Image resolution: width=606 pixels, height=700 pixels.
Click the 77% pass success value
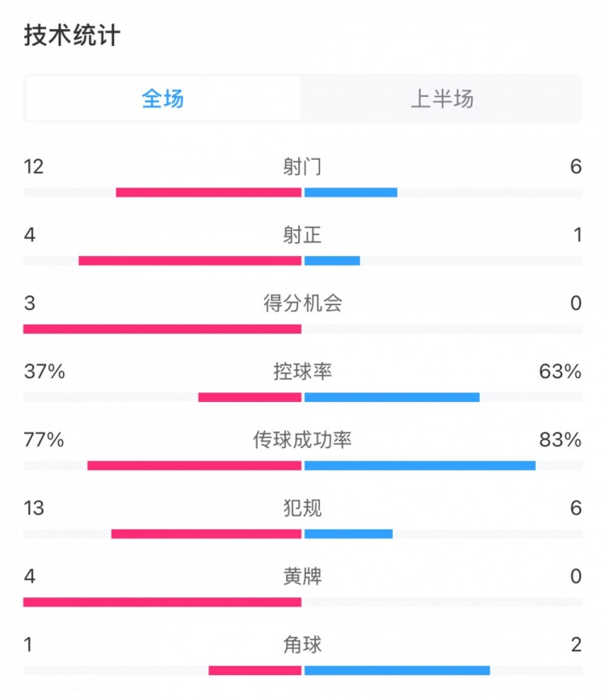coord(42,441)
